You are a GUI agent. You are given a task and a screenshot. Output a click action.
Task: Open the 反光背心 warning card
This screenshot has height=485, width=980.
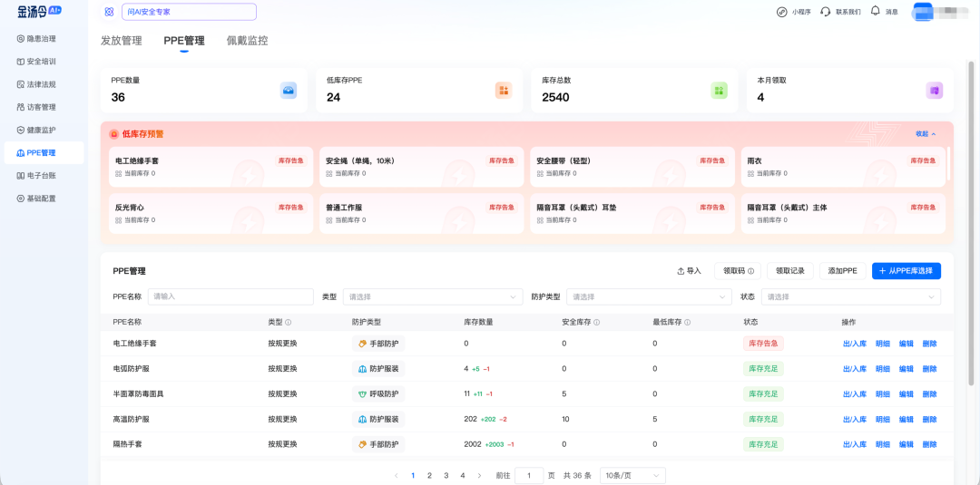(x=211, y=213)
